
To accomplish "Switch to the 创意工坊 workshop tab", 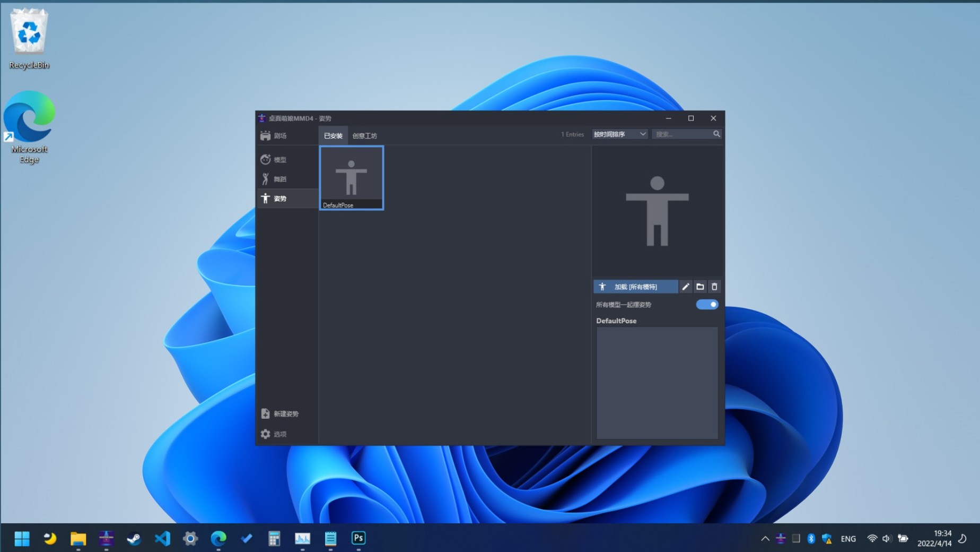I will (364, 136).
